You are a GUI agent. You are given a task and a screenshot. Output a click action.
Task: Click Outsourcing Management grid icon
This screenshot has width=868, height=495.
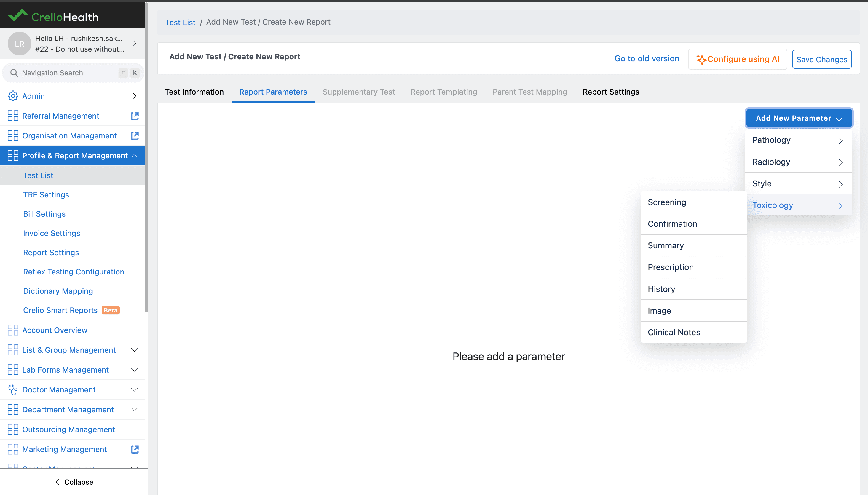(13, 429)
